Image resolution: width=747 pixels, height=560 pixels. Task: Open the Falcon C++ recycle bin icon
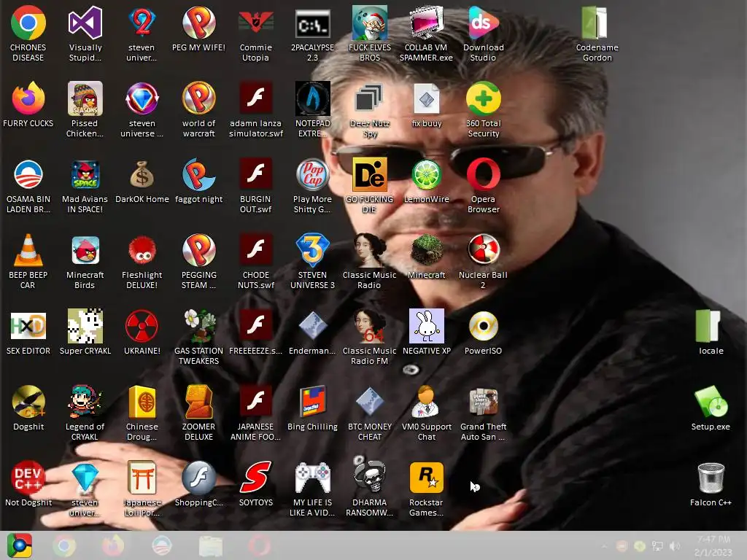tap(711, 478)
